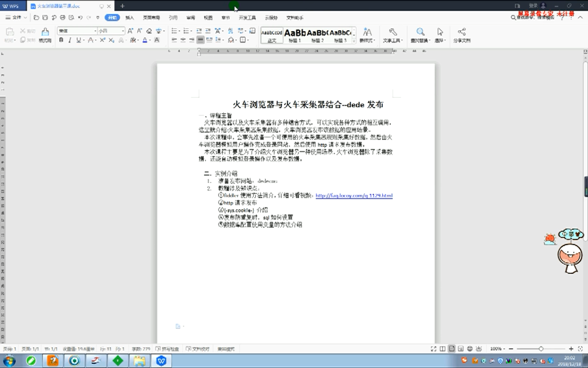Toggle justified paragraph alignment
The width and height of the screenshot is (588, 368).
(x=201, y=40)
